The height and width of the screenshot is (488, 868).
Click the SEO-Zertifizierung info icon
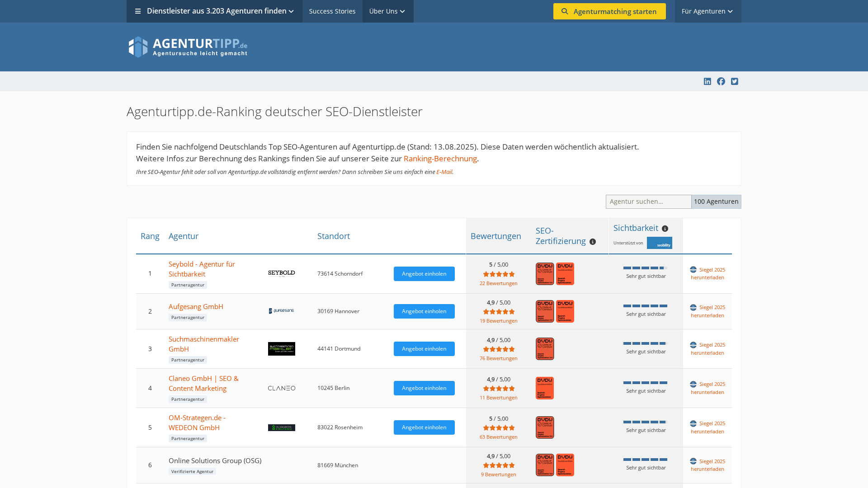(593, 242)
